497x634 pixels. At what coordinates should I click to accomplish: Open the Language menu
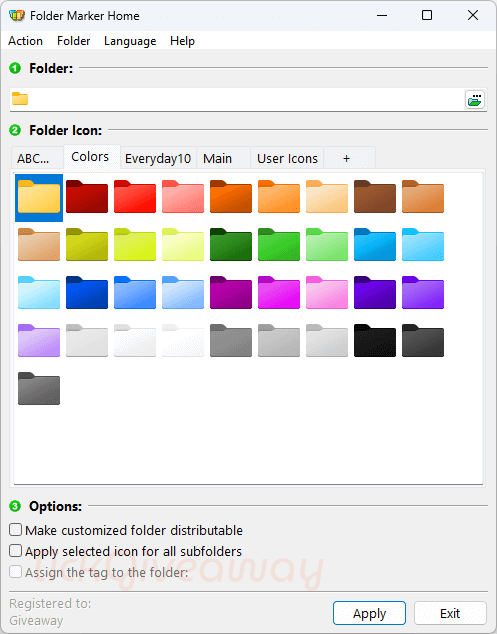coord(130,41)
